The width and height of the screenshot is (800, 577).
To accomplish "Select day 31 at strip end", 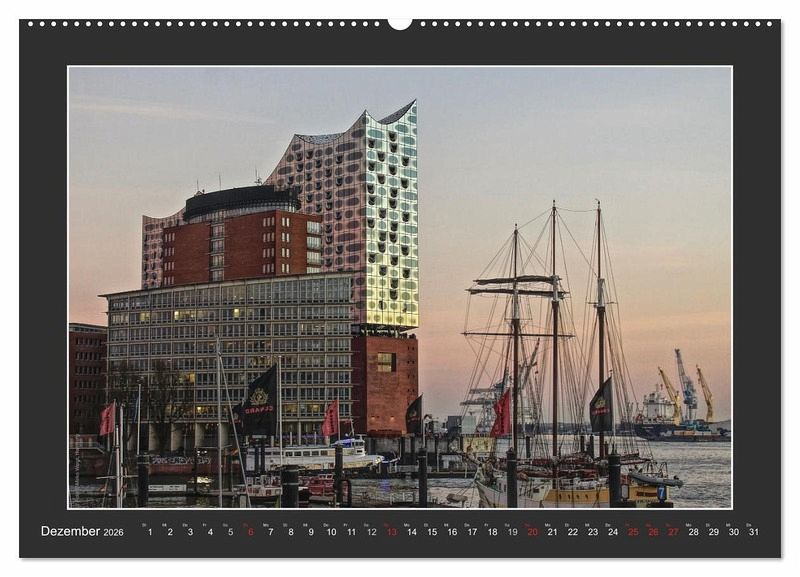I will (753, 532).
